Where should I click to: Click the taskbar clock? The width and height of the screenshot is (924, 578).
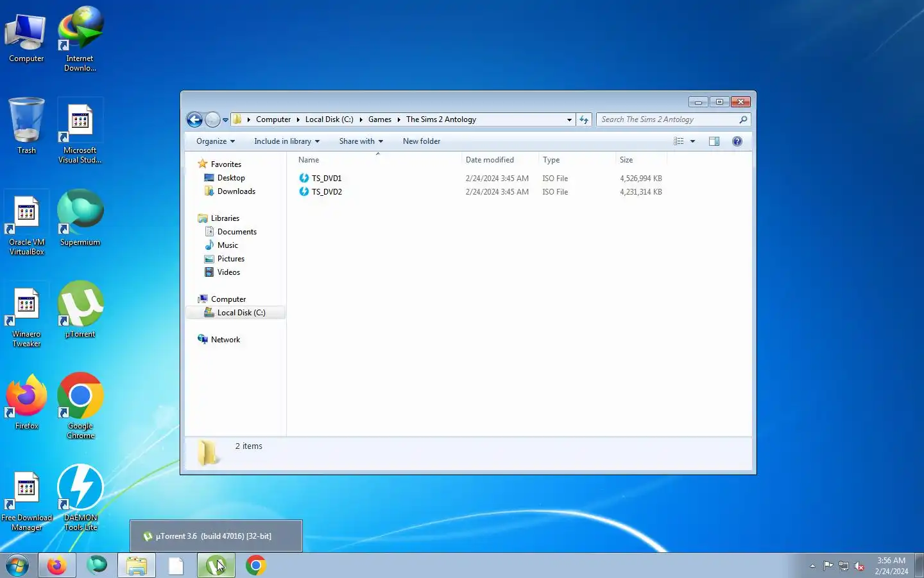891,566
